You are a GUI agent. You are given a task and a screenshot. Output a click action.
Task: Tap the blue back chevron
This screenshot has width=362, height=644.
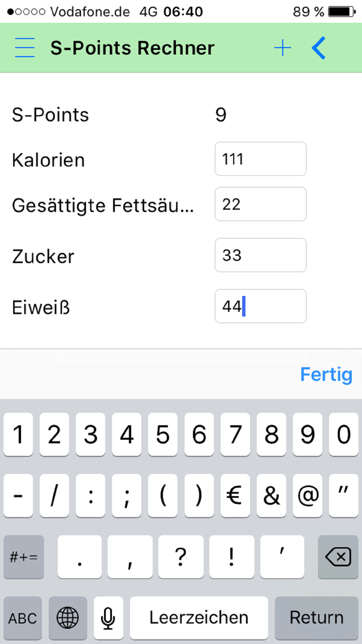click(x=319, y=48)
